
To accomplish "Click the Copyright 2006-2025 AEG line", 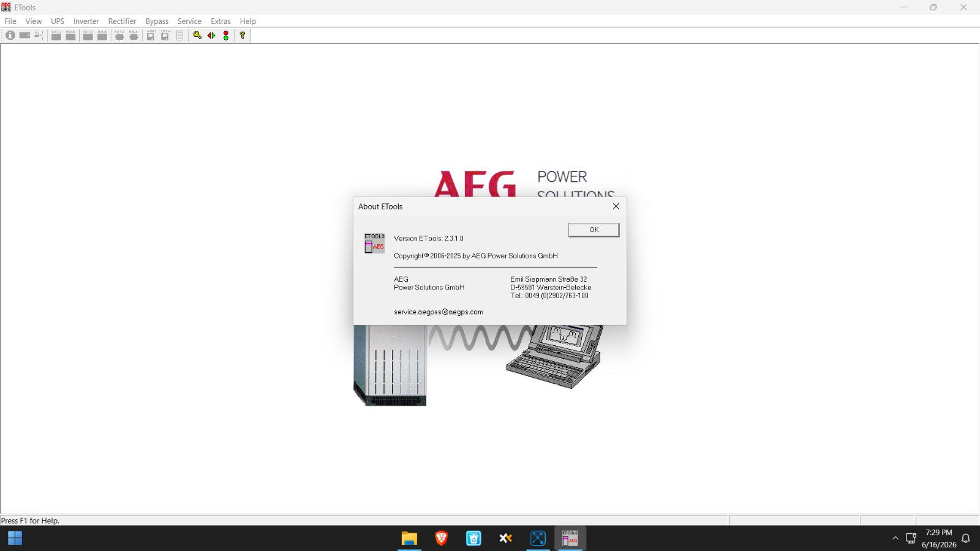I will (476, 256).
